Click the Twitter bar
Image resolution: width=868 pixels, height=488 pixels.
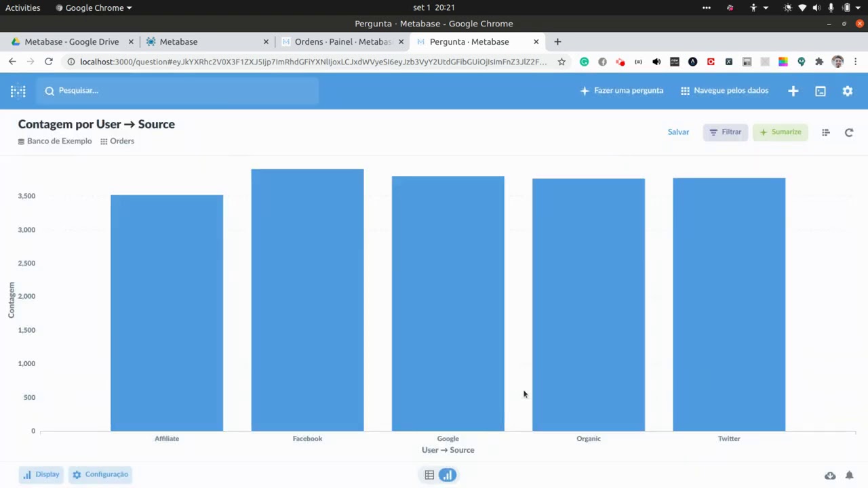pos(729,304)
